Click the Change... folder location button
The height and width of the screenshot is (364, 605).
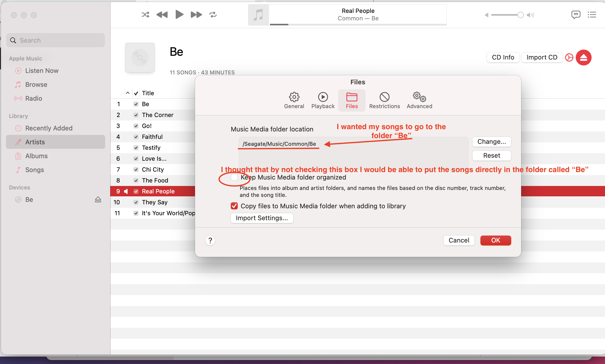pyautogui.click(x=491, y=142)
